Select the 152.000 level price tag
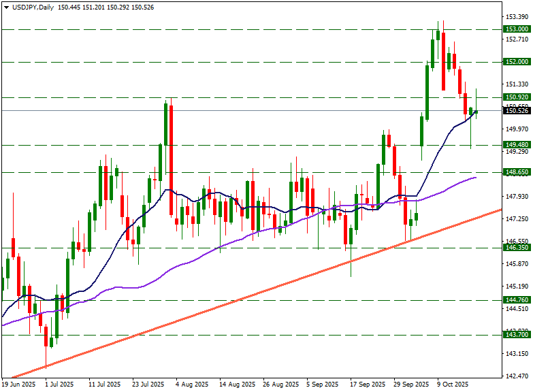The height and width of the screenshot is (392, 533). tap(517, 62)
